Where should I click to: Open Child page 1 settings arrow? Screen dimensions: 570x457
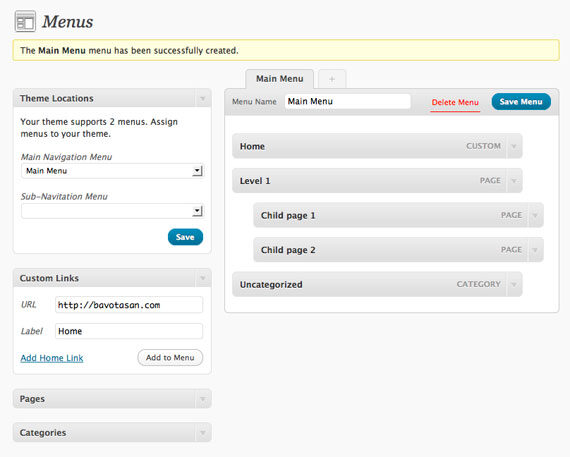pyautogui.click(x=535, y=215)
